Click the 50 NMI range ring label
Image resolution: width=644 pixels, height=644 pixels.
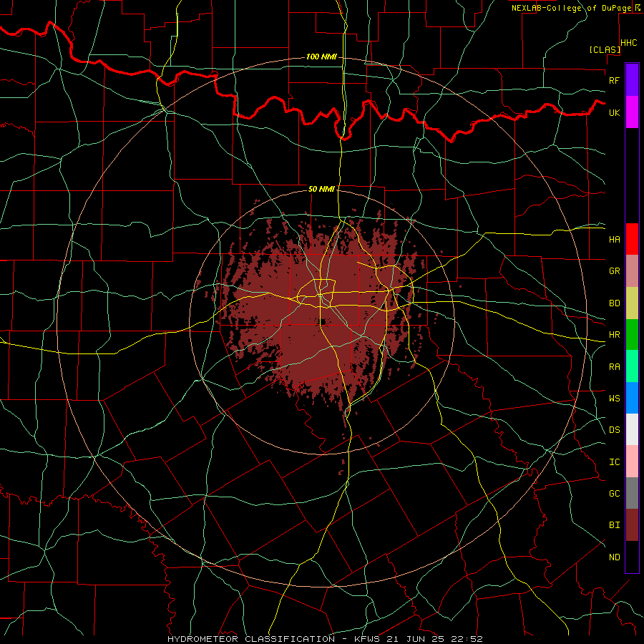pos(321,189)
